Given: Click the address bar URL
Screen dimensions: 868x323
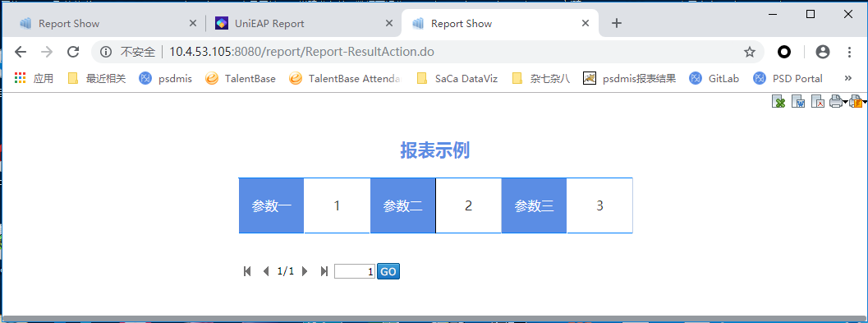Looking at the screenshot, I should point(301,52).
